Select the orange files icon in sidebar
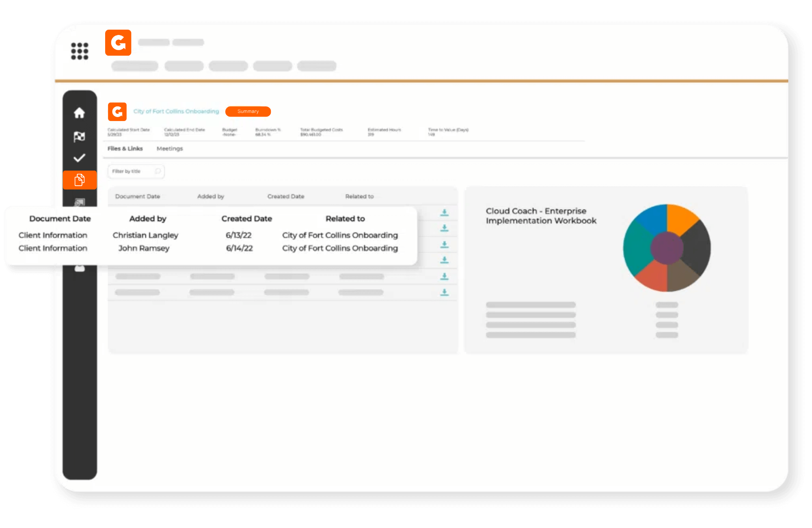The image size is (812, 528). pos(80,180)
